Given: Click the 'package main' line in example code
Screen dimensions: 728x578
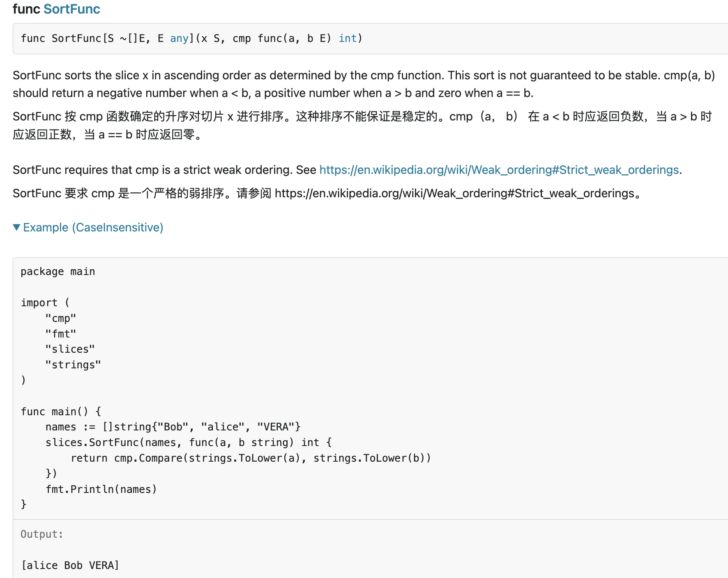Looking at the screenshot, I should [x=58, y=272].
